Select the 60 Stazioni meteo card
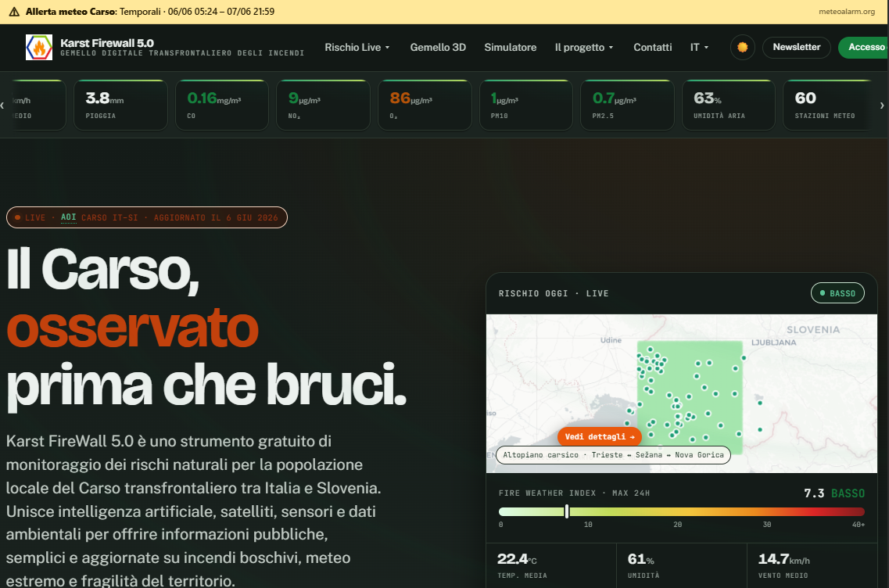 click(x=828, y=105)
